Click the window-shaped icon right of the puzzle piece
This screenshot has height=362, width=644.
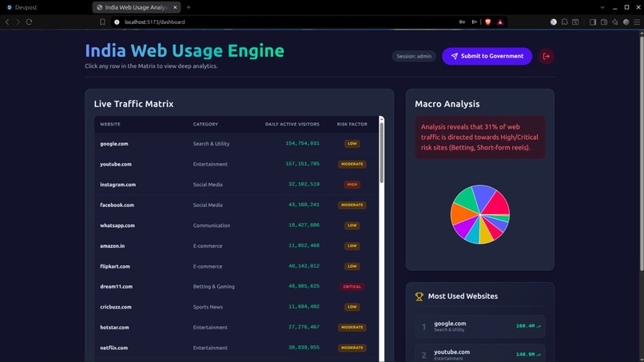pos(575,22)
